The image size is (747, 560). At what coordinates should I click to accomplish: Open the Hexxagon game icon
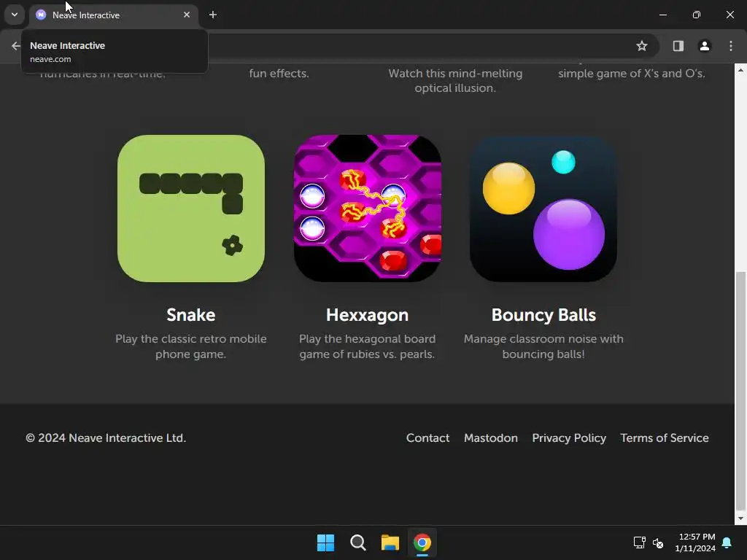(368, 208)
